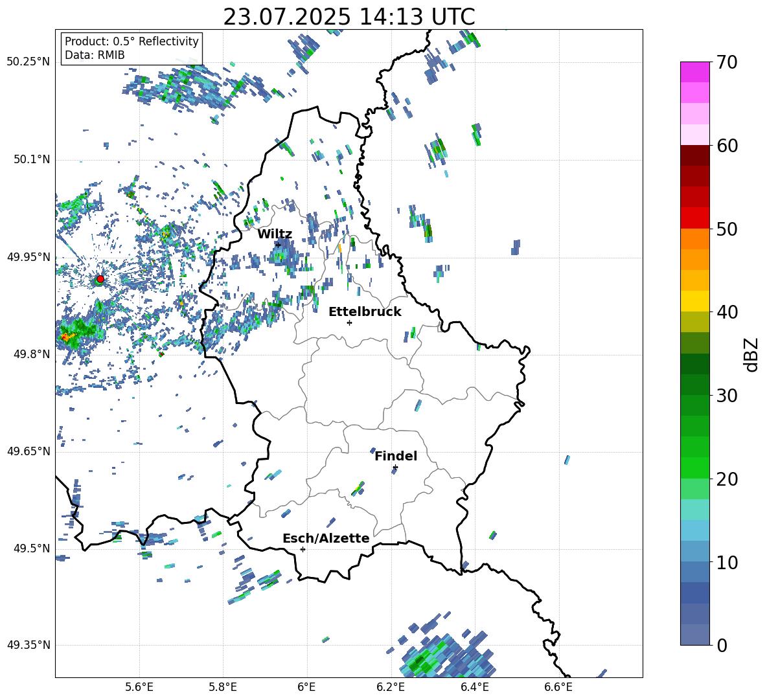Click the 'Findel' city label

[396, 456]
